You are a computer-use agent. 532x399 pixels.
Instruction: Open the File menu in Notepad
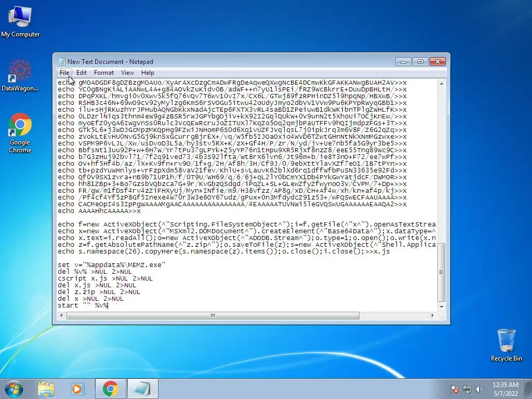(64, 73)
